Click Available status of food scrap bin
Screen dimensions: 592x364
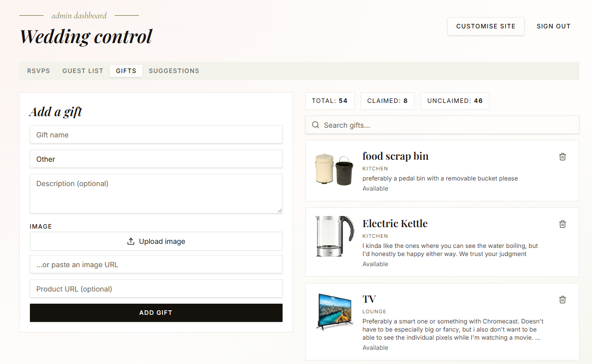tap(375, 189)
